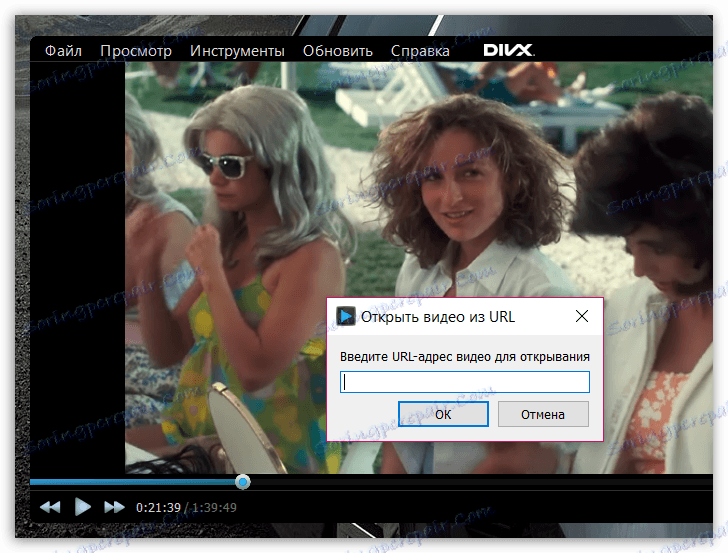Open the Инструменты menu

pos(237,51)
